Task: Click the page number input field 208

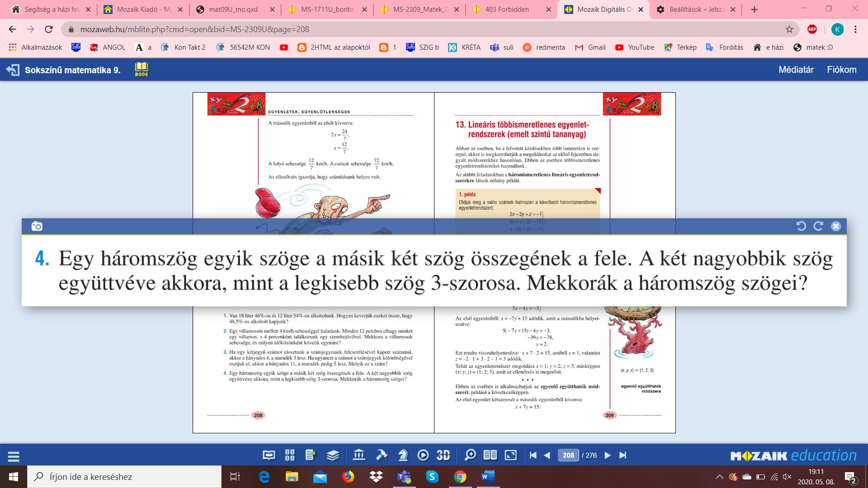Action: 568,455
